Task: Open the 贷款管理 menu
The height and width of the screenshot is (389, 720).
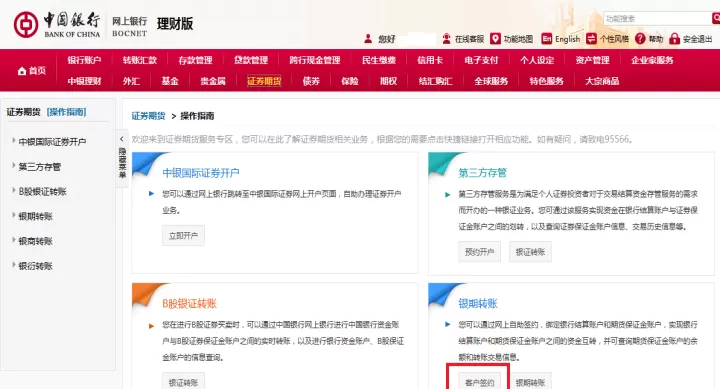Action: point(251,60)
